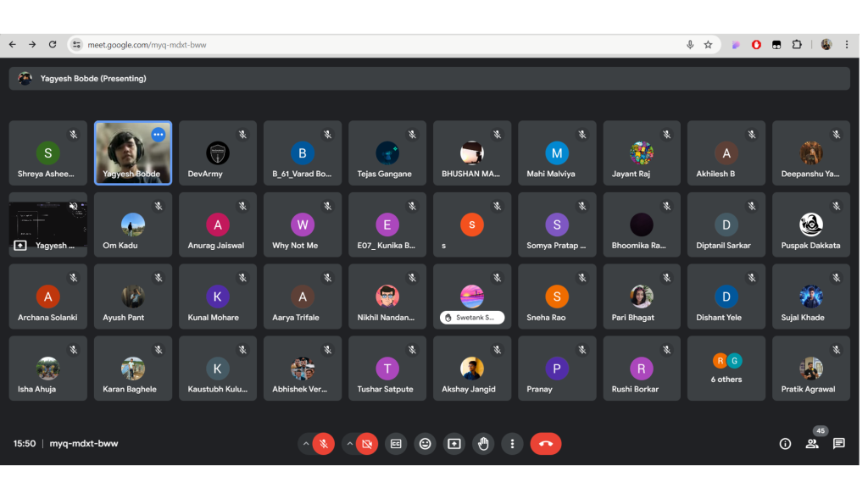Open the meeting details info icon
Screen dimensions: 868x499
(785, 444)
